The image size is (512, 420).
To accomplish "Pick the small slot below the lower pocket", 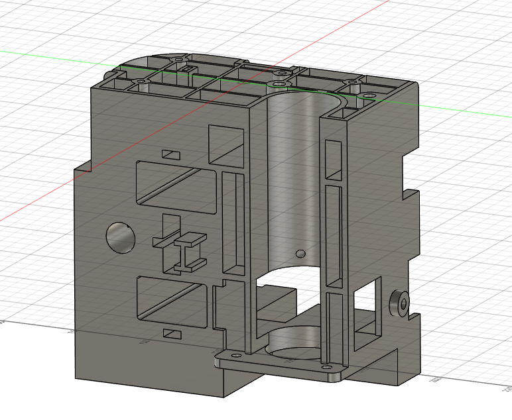I will 172,334.
